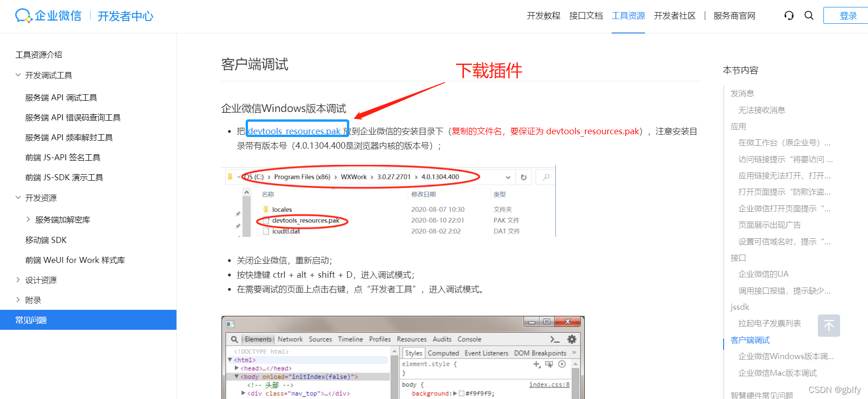The width and height of the screenshot is (868, 399).
Task: Open 服务端 API 错误码查询工具
Action: point(73,118)
